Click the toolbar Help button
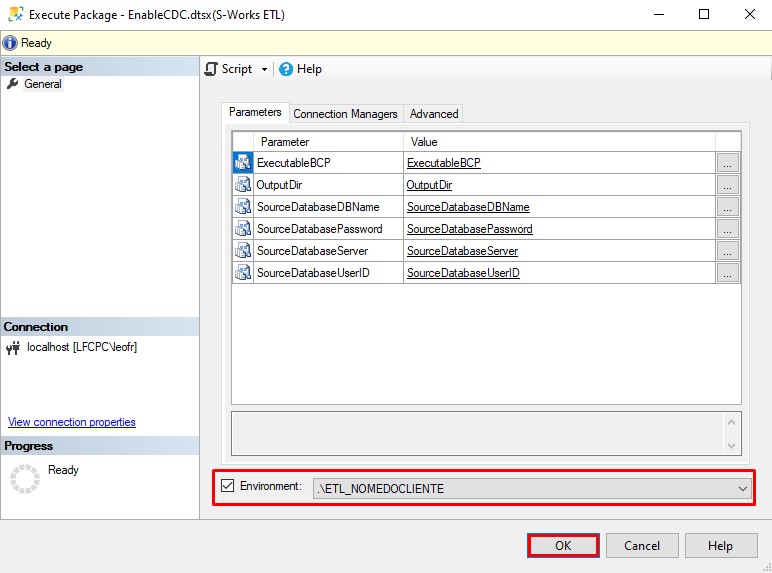The image size is (772, 573). 300,69
